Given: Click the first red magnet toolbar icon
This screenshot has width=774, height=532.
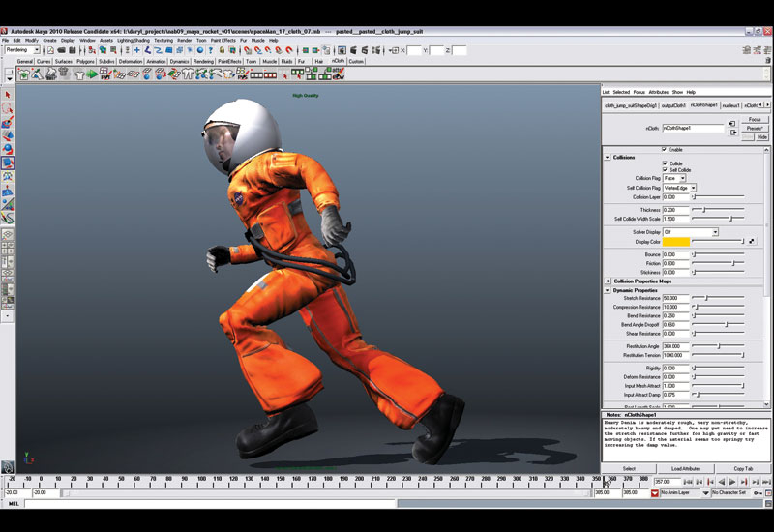Looking at the screenshot, I should coord(248,50).
